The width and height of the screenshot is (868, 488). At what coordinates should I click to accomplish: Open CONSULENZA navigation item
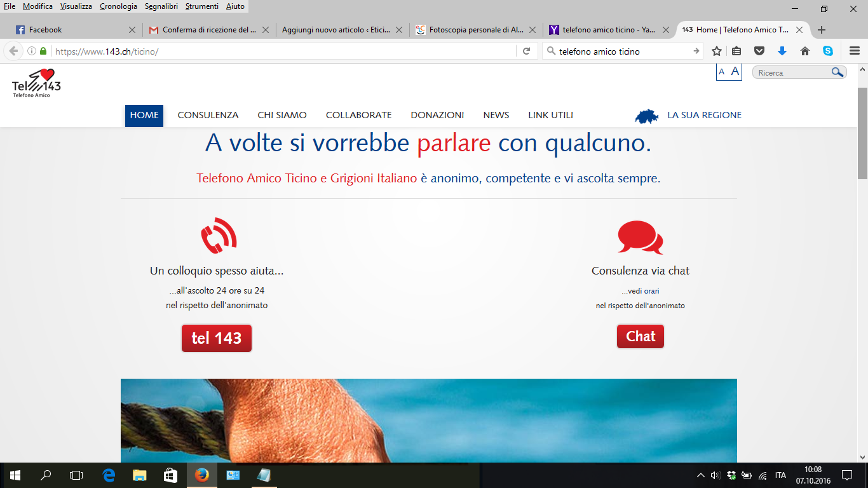coord(208,116)
